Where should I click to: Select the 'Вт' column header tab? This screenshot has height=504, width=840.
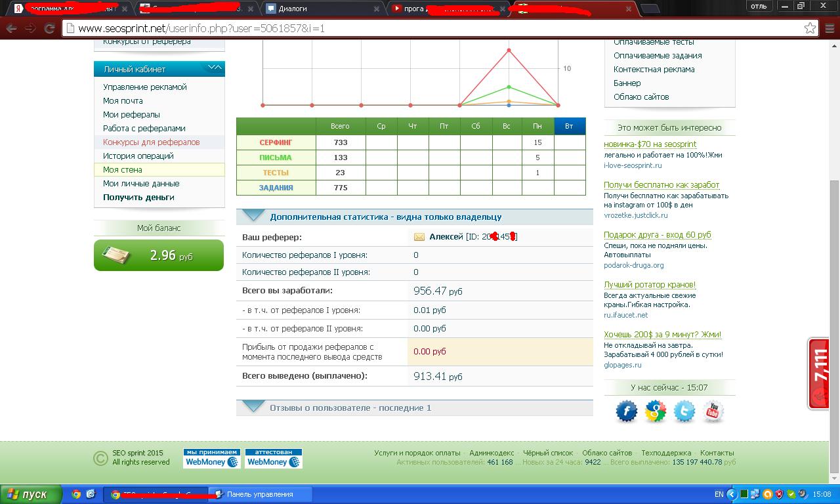[569, 126]
